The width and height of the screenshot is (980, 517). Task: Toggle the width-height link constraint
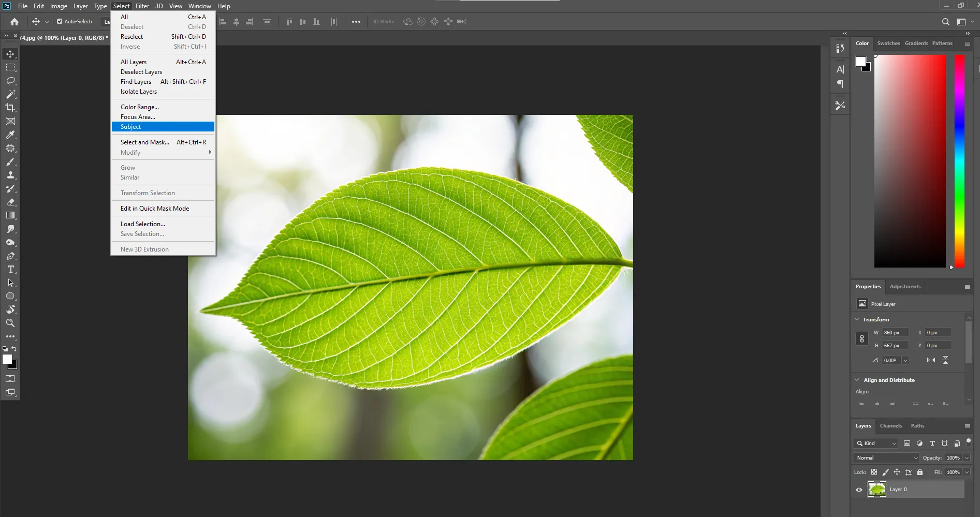point(862,339)
